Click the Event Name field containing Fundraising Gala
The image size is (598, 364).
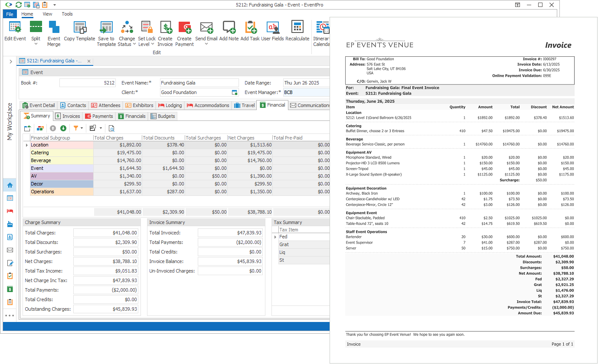pos(199,83)
